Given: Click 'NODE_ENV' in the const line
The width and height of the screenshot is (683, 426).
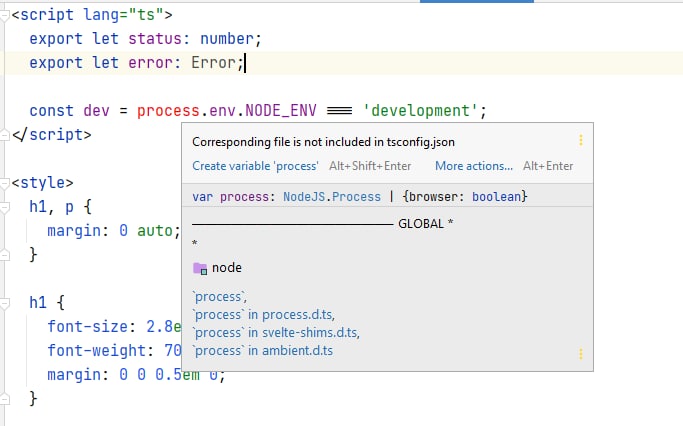Looking at the screenshot, I should [x=281, y=111].
